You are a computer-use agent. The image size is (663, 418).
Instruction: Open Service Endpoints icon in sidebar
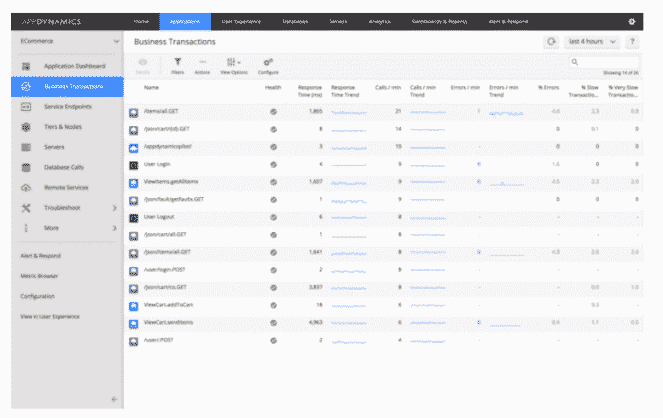click(26, 107)
